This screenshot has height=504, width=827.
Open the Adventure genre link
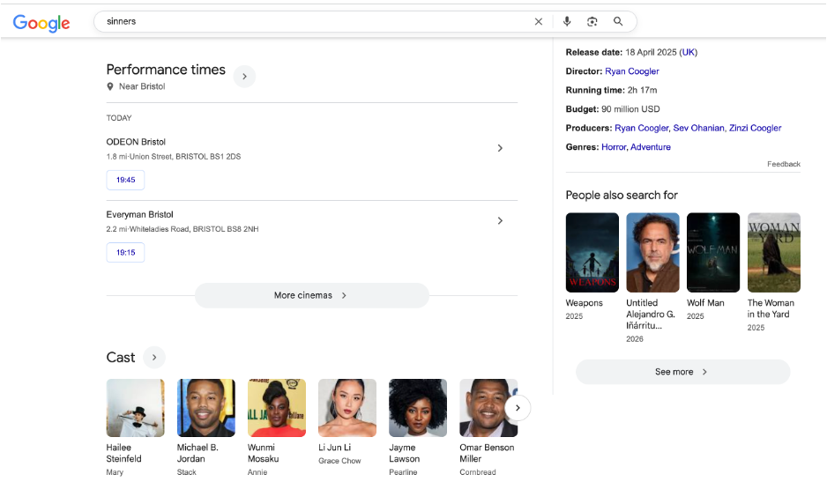pos(651,147)
